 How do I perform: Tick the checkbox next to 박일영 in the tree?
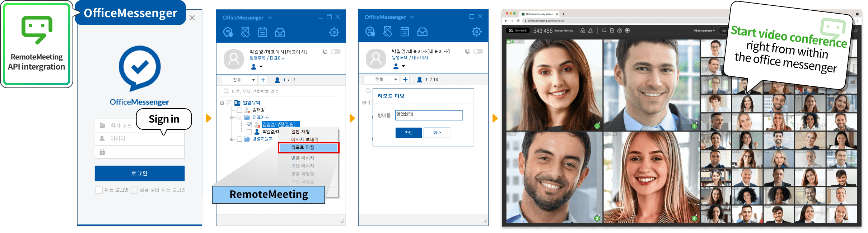click(249, 132)
